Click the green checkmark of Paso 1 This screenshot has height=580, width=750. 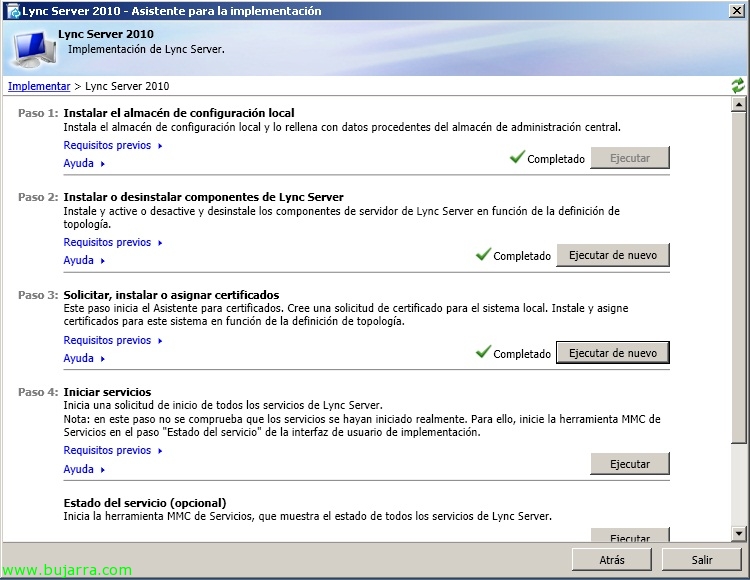517,157
